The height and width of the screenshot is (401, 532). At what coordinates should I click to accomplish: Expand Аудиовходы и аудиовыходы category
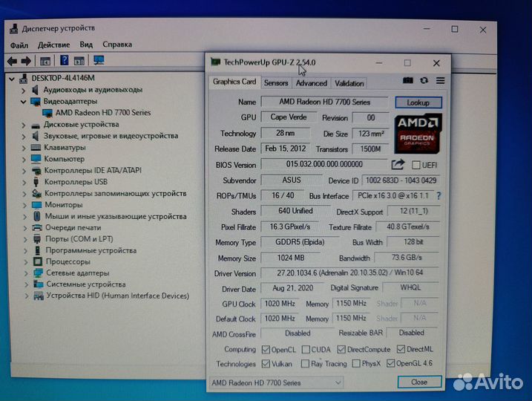pos(23,91)
